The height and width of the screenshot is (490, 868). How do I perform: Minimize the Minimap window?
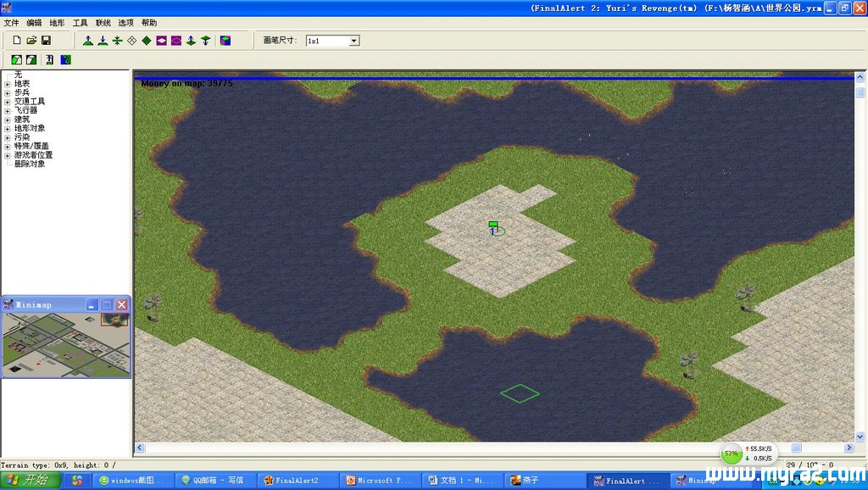pyautogui.click(x=92, y=304)
